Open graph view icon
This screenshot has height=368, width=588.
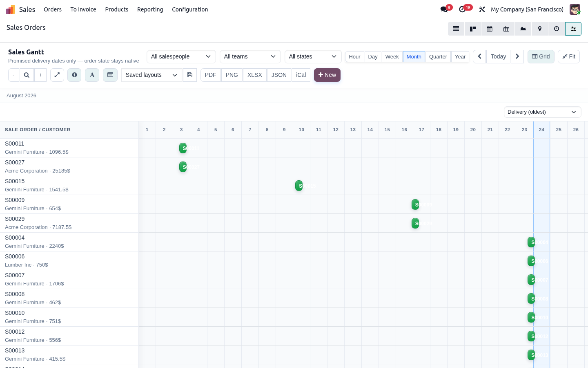[523, 29]
